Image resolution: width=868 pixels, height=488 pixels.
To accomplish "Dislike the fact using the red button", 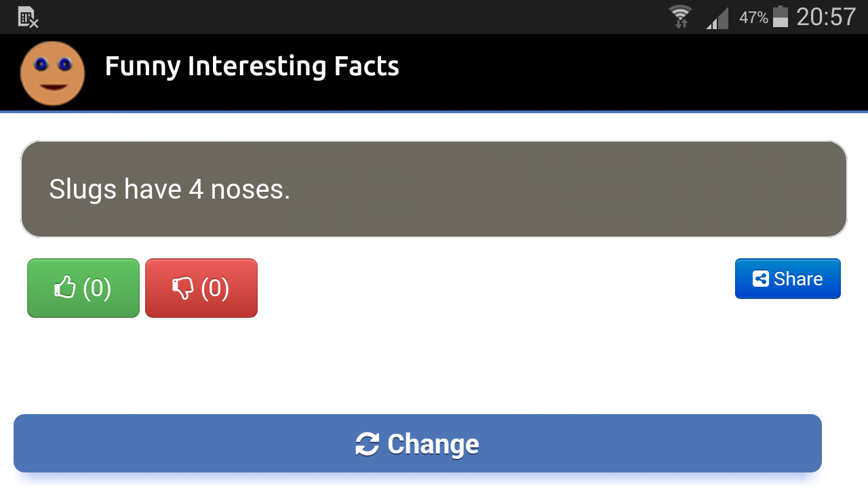I will pyautogui.click(x=201, y=288).
